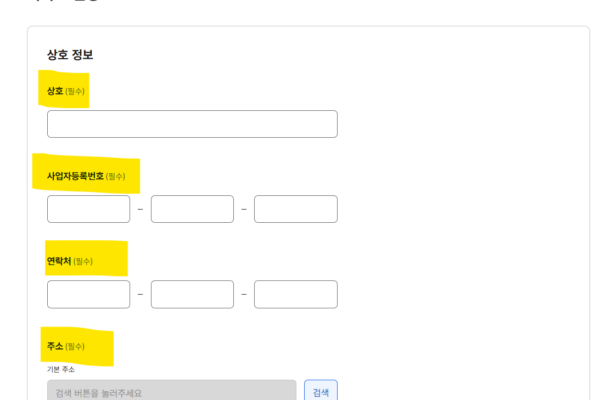The image size is (600, 400).
Task: Select the middle 연락처 phone number box
Action: click(x=192, y=294)
